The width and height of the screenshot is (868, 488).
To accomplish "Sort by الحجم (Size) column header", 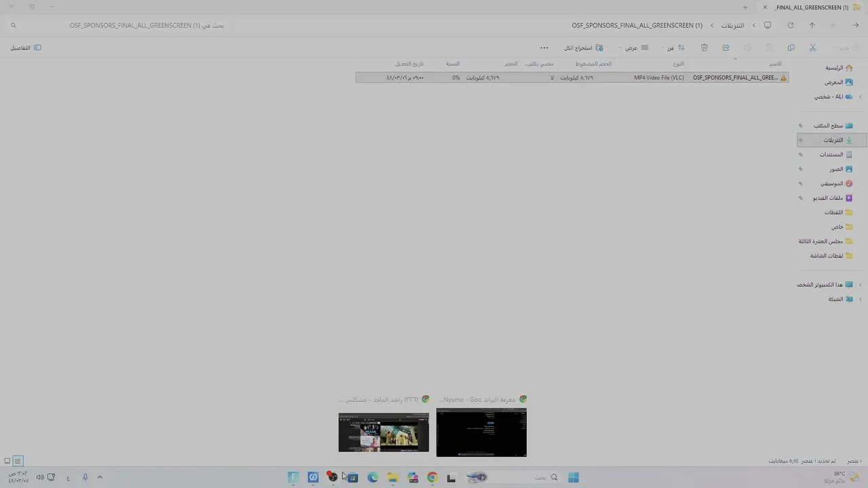I will (511, 64).
